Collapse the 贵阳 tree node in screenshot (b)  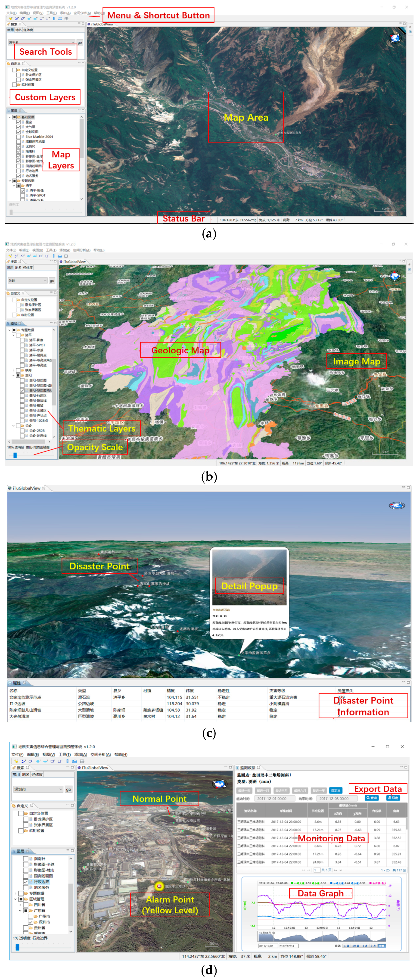tap(14, 375)
